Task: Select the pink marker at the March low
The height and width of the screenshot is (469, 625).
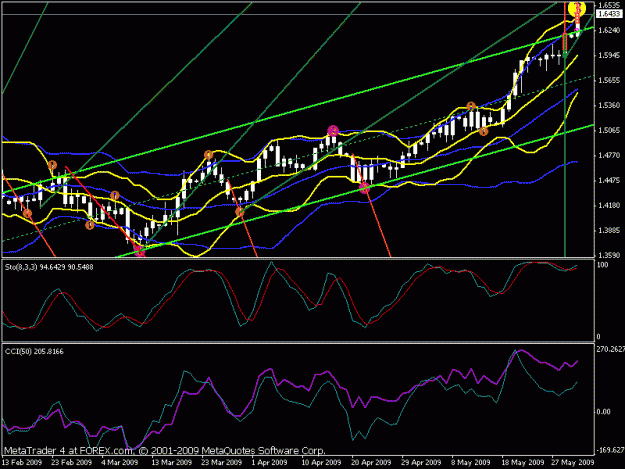Action: [139, 251]
